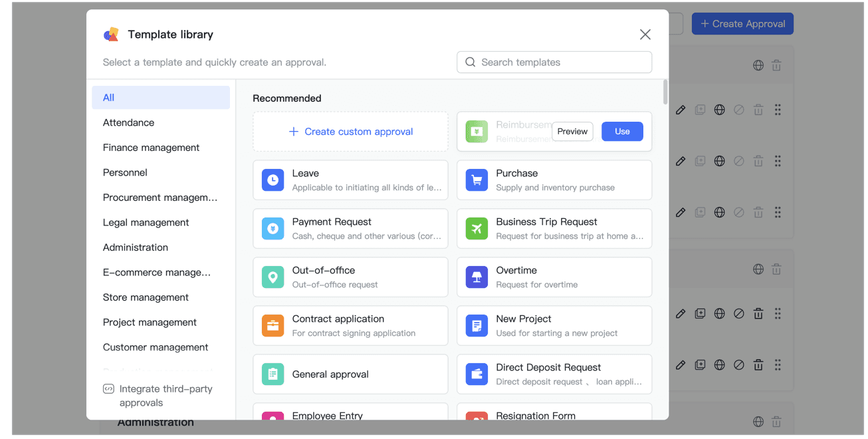The width and height of the screenshot is (868, 439).
Task: Click the Create Approval button in background
Action: [742, 24]
